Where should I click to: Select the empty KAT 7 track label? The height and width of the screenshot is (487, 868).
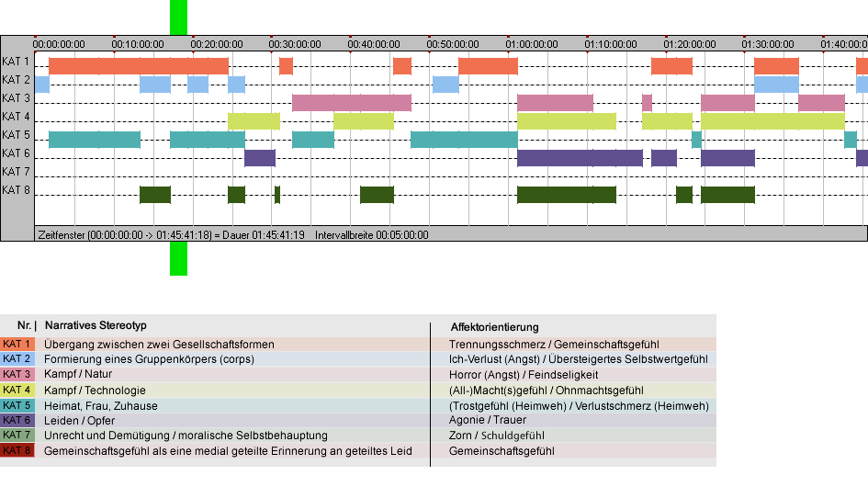coord(16,172)
